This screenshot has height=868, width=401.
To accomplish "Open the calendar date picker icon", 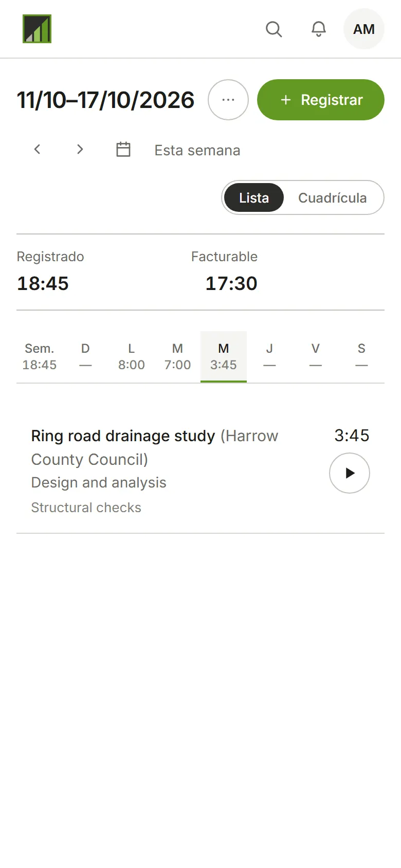I will pos(123,150).
